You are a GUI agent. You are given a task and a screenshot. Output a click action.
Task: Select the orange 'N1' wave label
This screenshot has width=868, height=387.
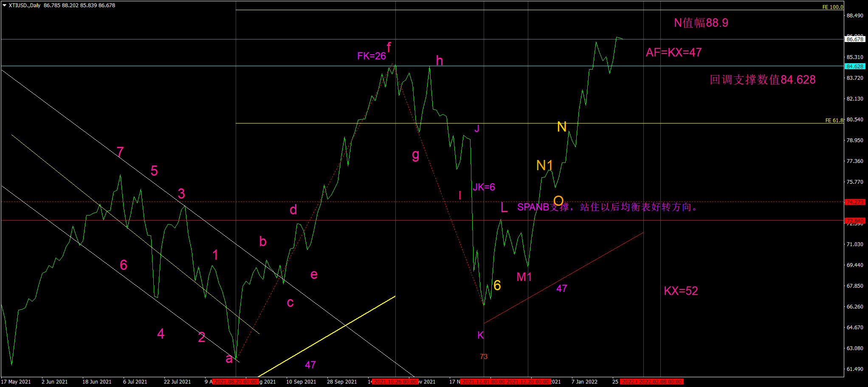coord(544,165)
